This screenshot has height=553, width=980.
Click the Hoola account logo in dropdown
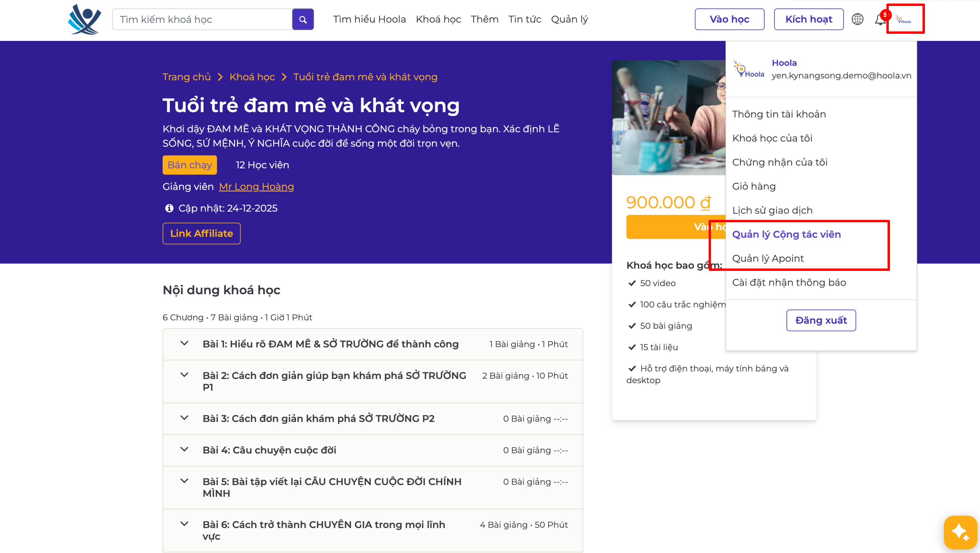[x=749, y=69]
